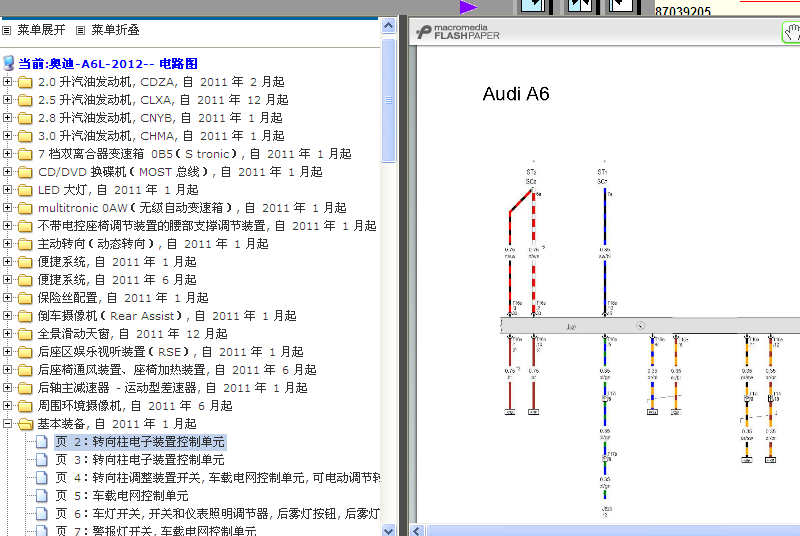Open 页 5:车载电网控制单元

pos(122,496)
